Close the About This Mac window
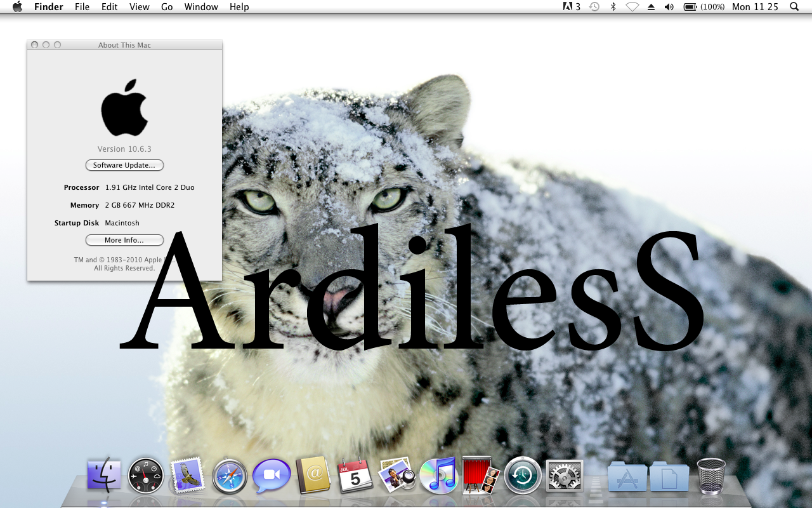812x508 pixels. (x=34, y=45)
